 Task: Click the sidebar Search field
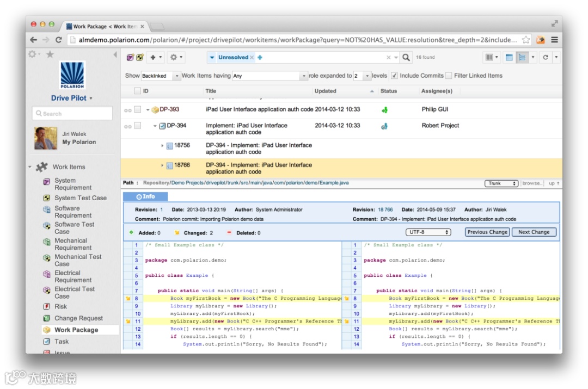72,114
